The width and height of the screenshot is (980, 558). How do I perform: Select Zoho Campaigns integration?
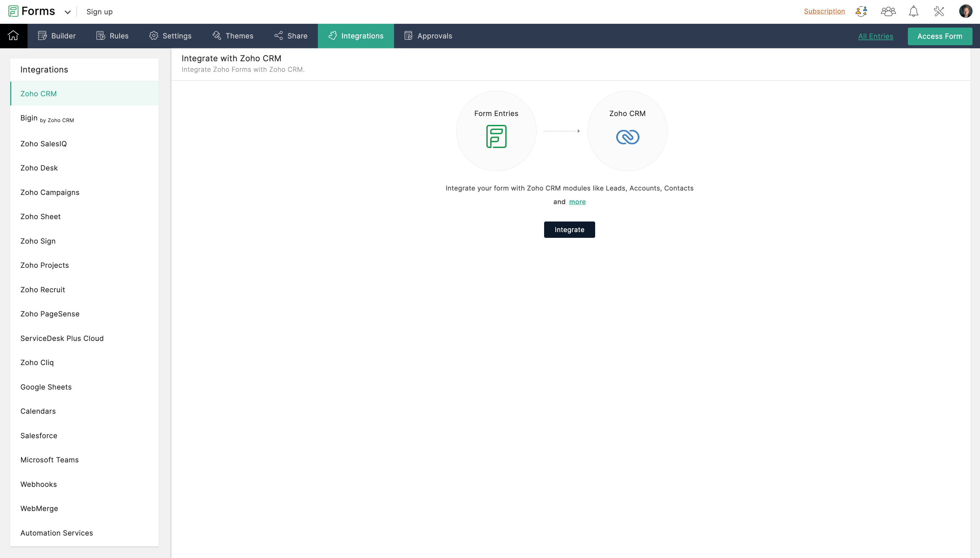[84, 192]
